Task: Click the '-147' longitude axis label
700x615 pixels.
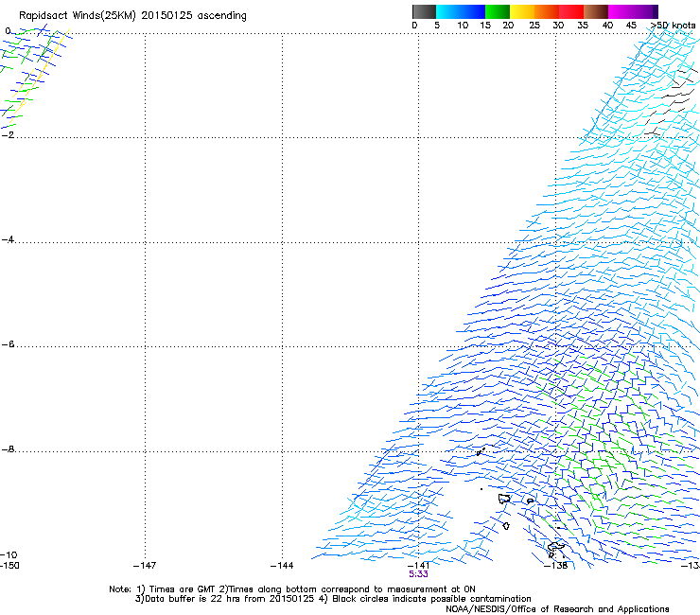Action: click(x=145, y=566)
